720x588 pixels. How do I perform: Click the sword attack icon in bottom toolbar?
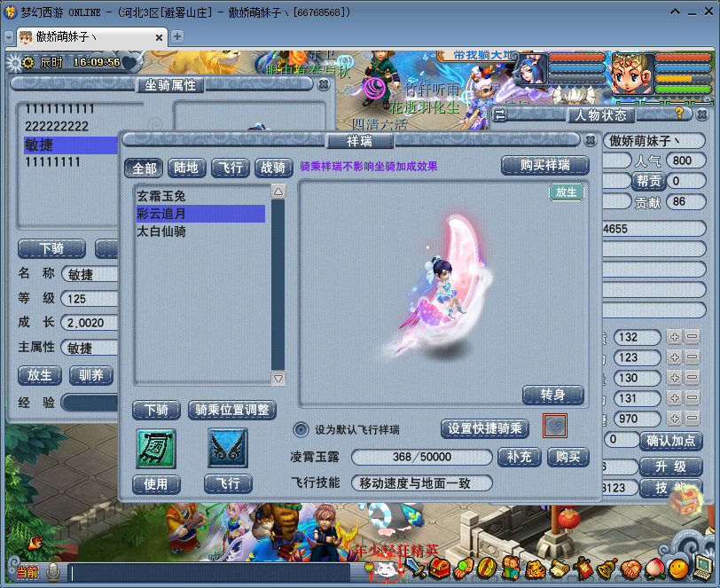[x=416, y=568]
